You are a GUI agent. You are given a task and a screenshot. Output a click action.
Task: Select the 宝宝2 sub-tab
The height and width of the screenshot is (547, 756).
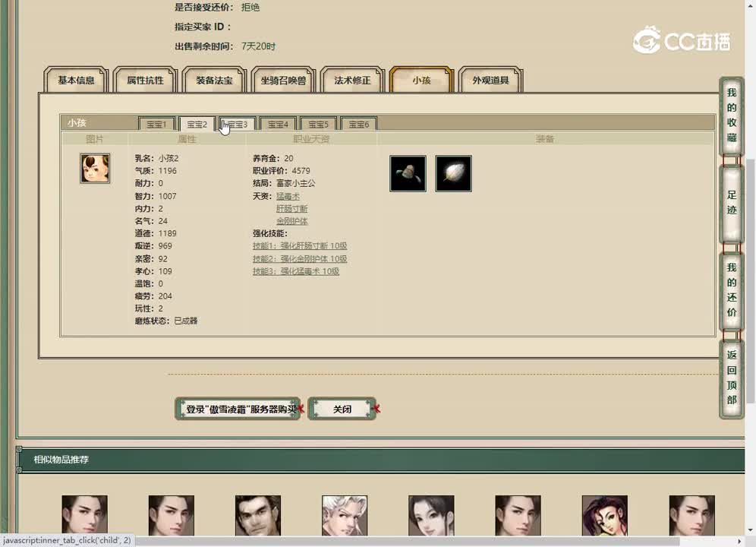[x=197, y=124]
